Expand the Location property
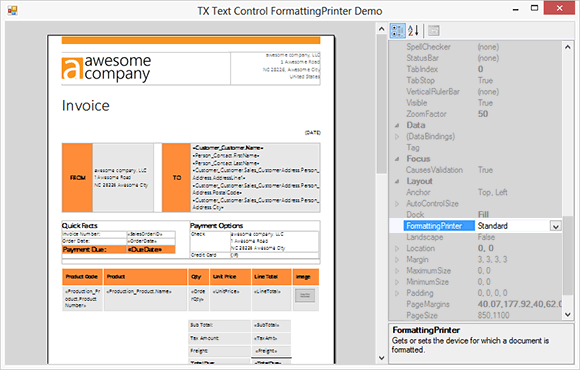Image resolution: width=580 pixels, height=370 pixels. pos(397,249)
